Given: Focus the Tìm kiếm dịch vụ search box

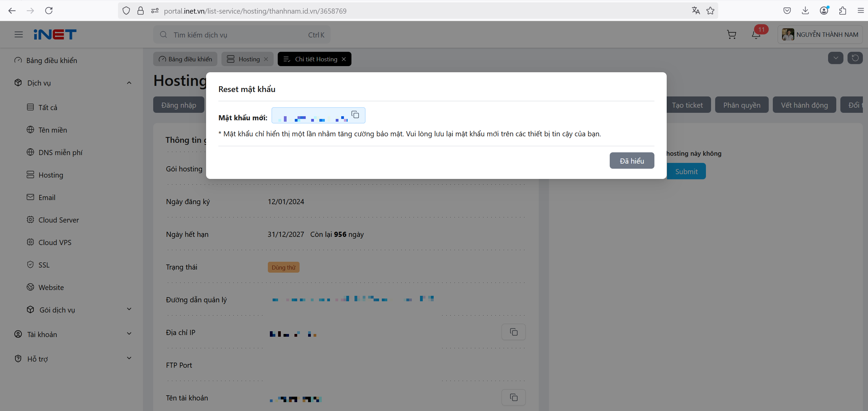Looking at the screenshot, I should (242, 35).
